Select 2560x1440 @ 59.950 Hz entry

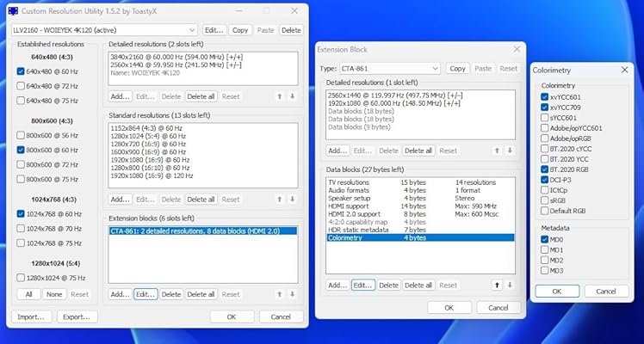pos(203,64)
